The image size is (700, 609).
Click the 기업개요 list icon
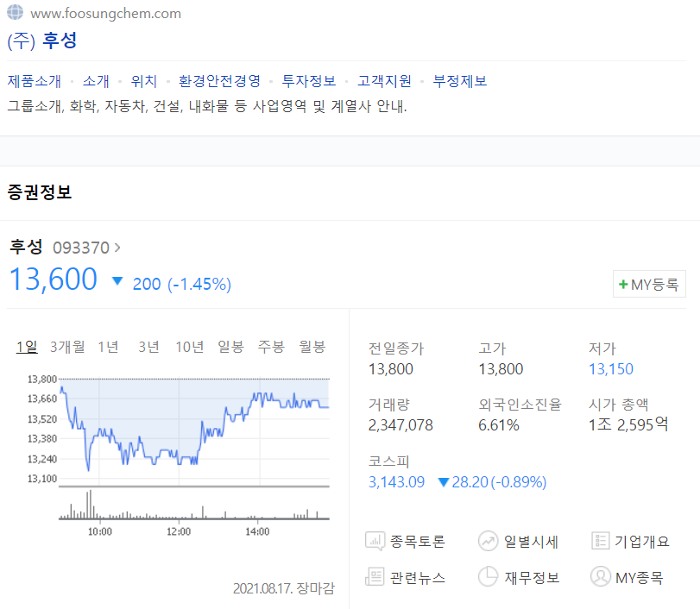pyautogui.click(x=601, y=541)
